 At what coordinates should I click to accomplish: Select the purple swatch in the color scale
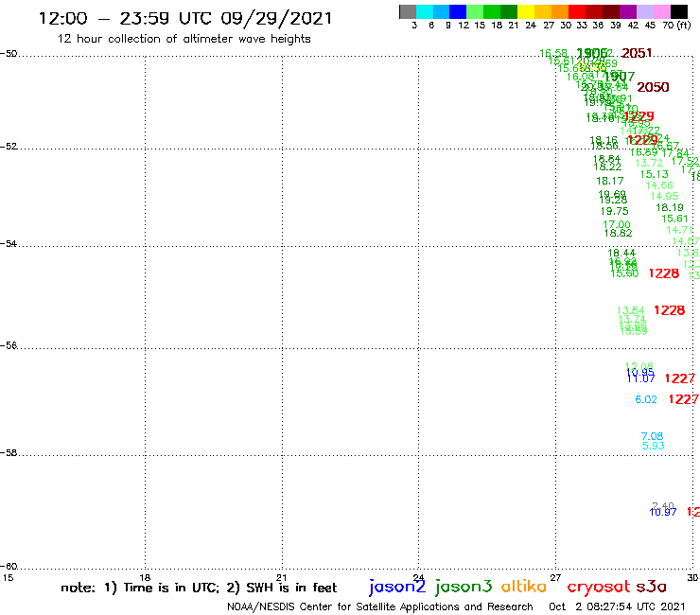coord(628,11)
